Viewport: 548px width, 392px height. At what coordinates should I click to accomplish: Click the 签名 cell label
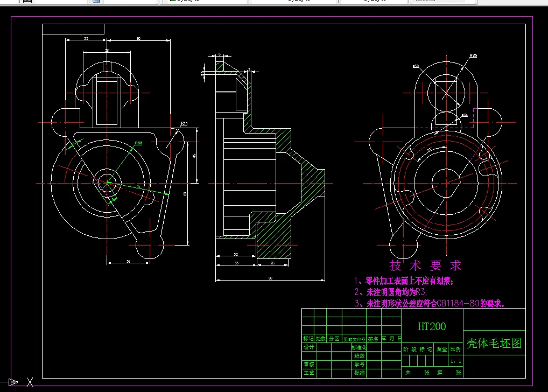click(373, 339)
